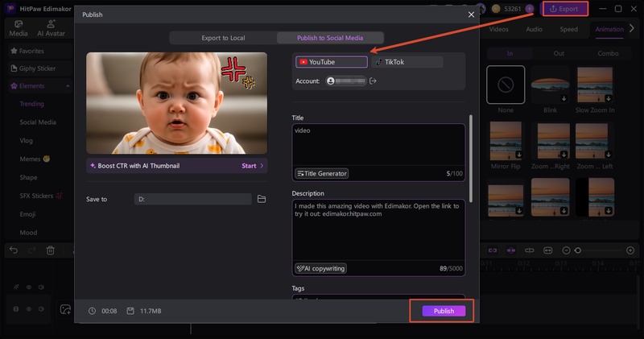Click the account avatar icon
This screenshot has width=644, height=339.
(x=331, y=81)
